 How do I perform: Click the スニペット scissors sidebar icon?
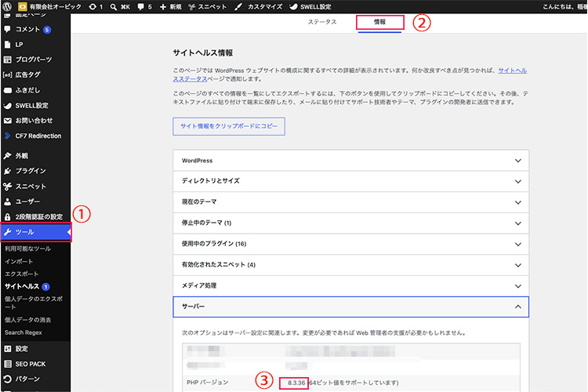[x=7, y=187]
